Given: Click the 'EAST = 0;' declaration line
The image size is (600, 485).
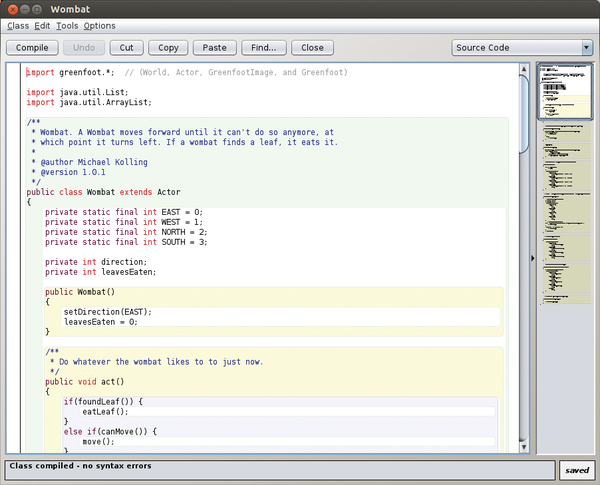Looking at the screenshot, I should (124, 212).
